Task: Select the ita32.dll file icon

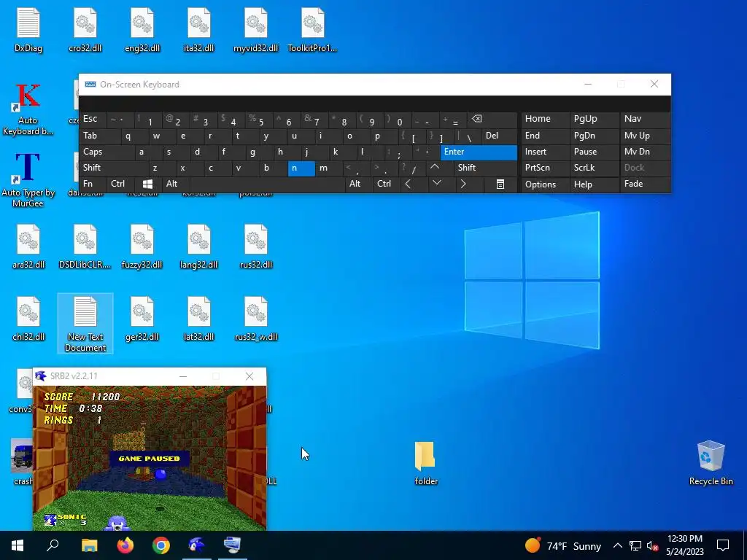Action: pos(198,29)
